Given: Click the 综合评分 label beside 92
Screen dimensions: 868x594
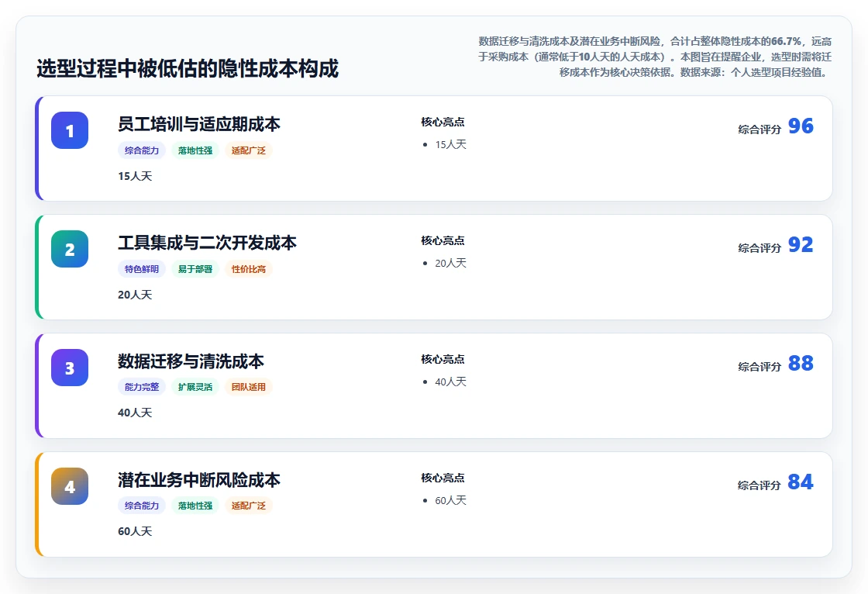Looking at the screenshot, I should tap(759, 248).
